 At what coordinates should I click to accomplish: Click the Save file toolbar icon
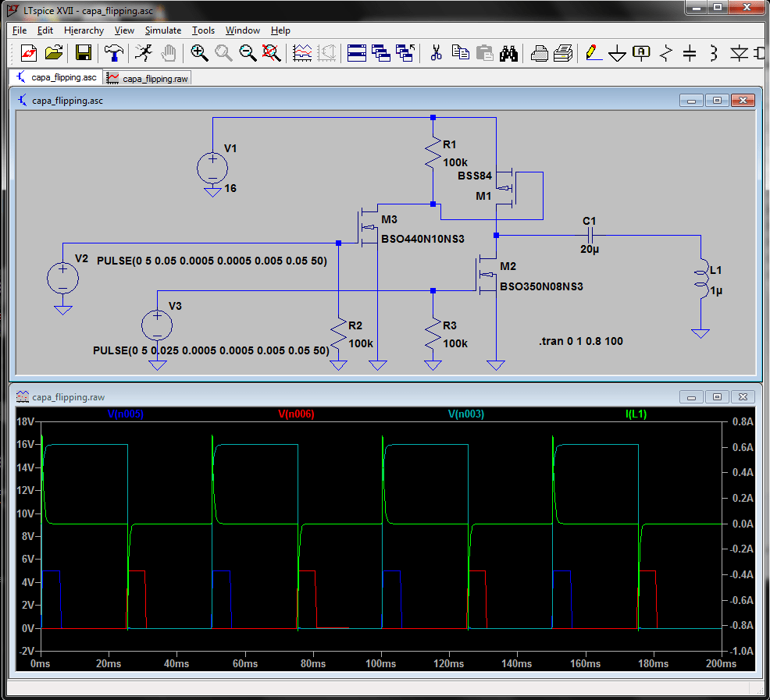pos(83,53)
